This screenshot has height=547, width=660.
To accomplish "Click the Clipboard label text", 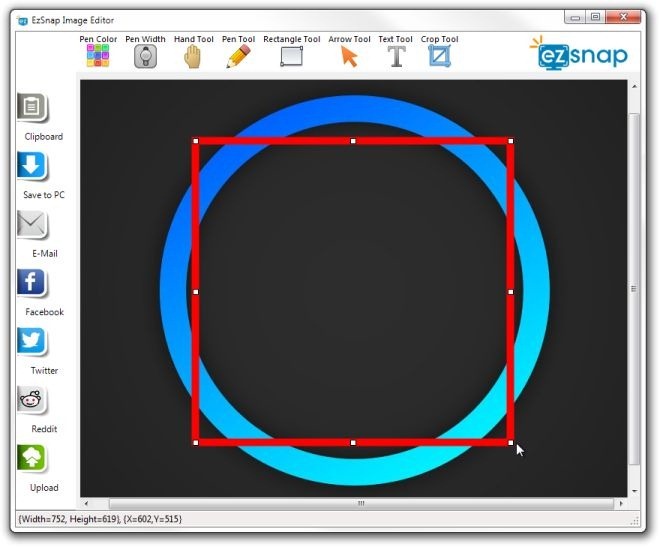I will click(44, 137).
